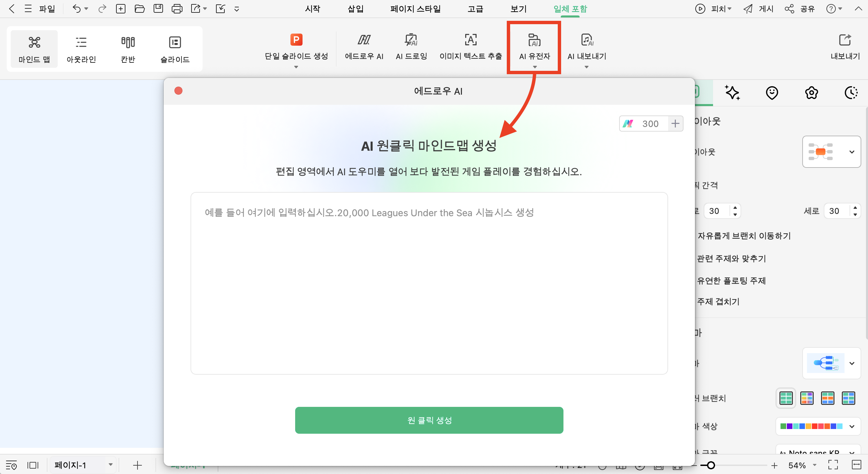Expand the 피치 presentation dropdown
Screen dimensions: 868x474
point(729,9)
